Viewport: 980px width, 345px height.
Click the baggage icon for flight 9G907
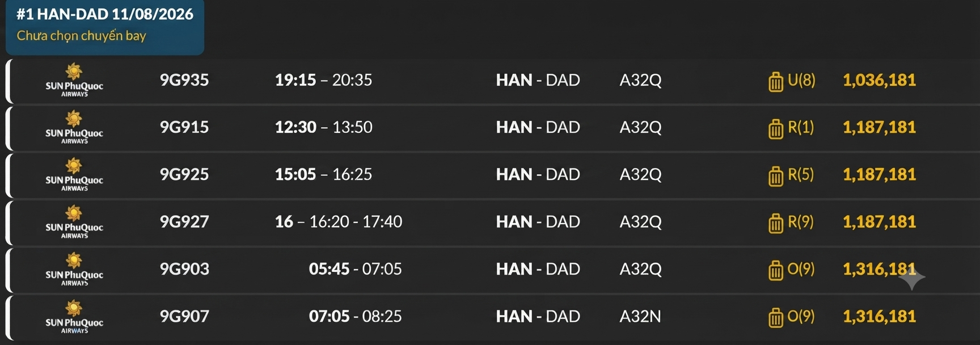pyautogui.click(x=776, y=318)
